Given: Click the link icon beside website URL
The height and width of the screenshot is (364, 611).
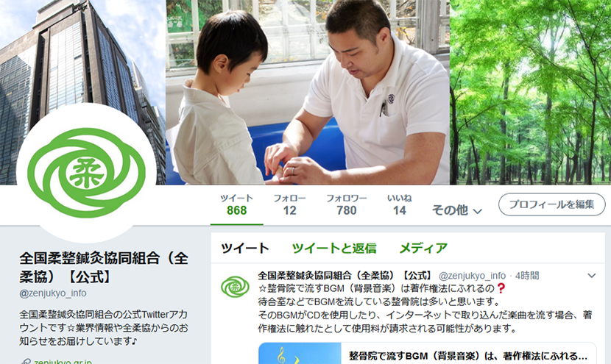Looking at the screenshot, I should (x=26, y=362).
